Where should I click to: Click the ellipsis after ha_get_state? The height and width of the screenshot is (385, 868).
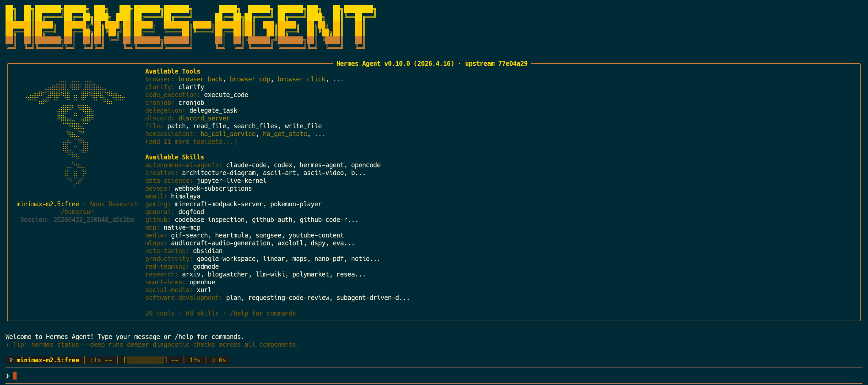(320, 134)
